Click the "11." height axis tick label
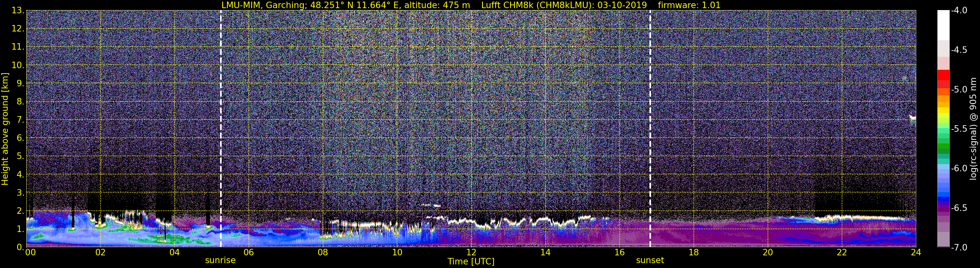980x268 pixels. pos(18,47)
